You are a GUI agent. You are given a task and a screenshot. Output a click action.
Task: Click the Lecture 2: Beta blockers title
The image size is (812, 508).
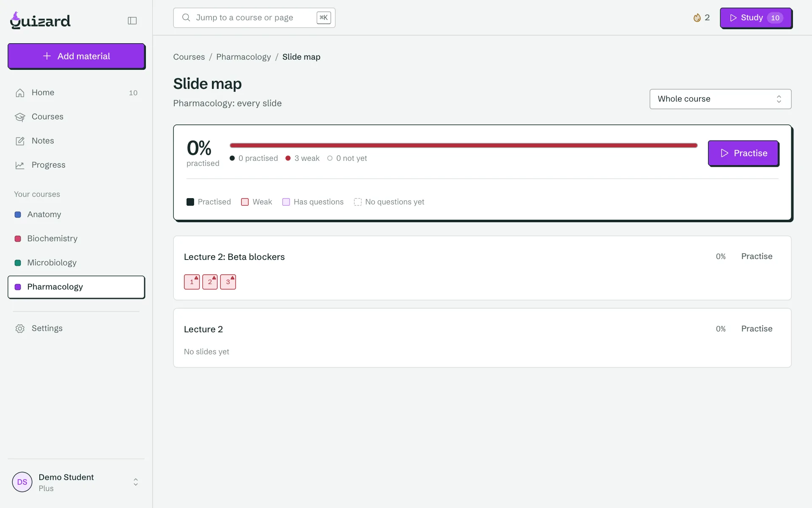click(x=234, y=257)
